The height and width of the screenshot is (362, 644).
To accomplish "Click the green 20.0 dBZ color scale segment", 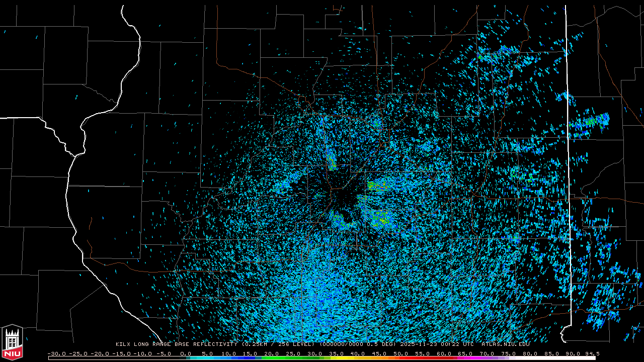I will (272, 358).
